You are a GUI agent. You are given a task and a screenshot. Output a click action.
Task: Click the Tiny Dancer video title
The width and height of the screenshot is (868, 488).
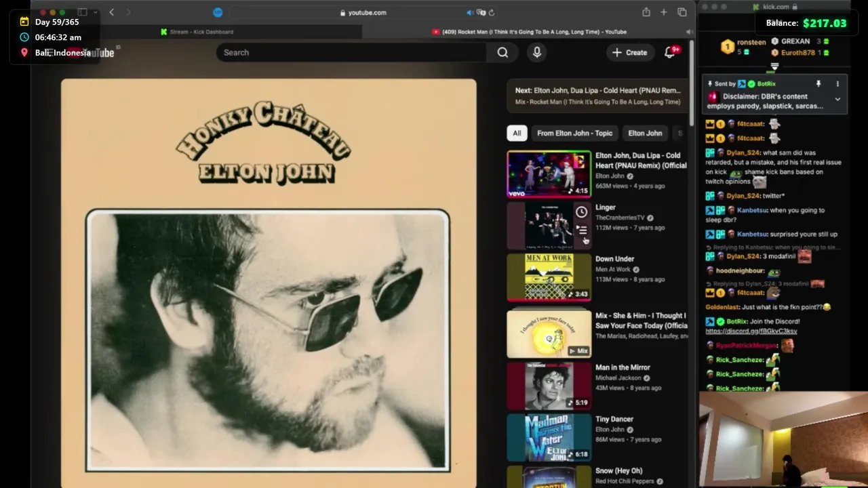click(x=614, y=419)
